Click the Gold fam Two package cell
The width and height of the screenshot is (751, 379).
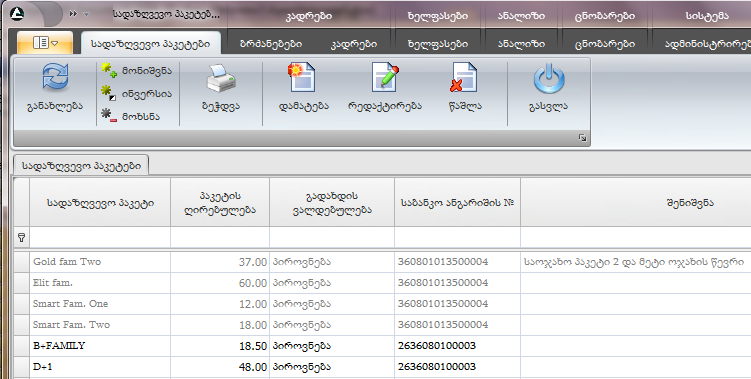coord(100,262)
